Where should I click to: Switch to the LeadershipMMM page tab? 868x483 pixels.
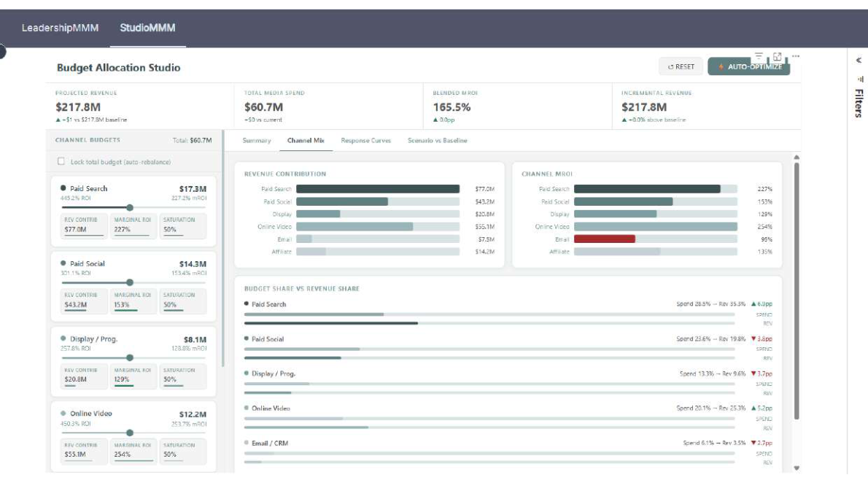click(60, 28)
